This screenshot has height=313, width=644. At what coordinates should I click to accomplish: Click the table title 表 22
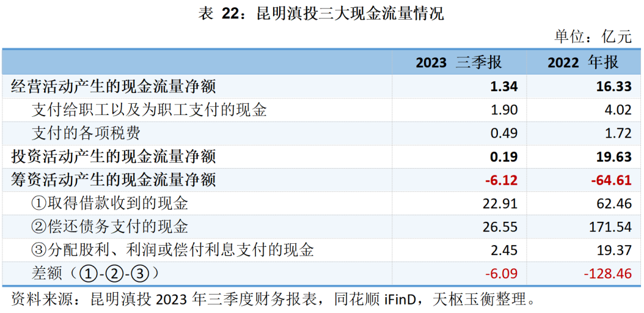tap(321, 13)
